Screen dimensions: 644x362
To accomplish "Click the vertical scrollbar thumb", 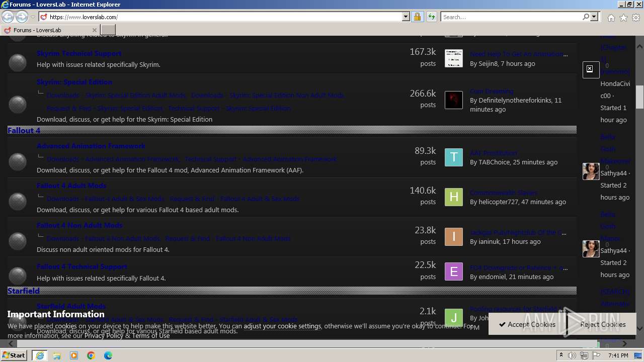I will [639, 97].
